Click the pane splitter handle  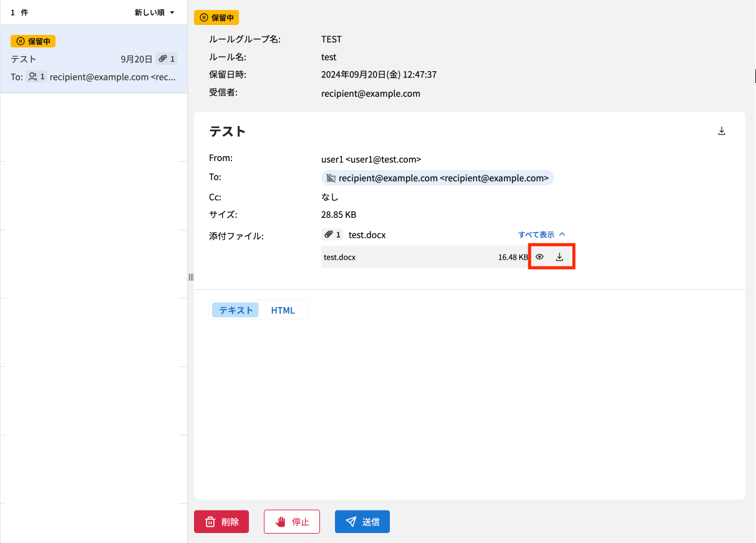(191, 277)
